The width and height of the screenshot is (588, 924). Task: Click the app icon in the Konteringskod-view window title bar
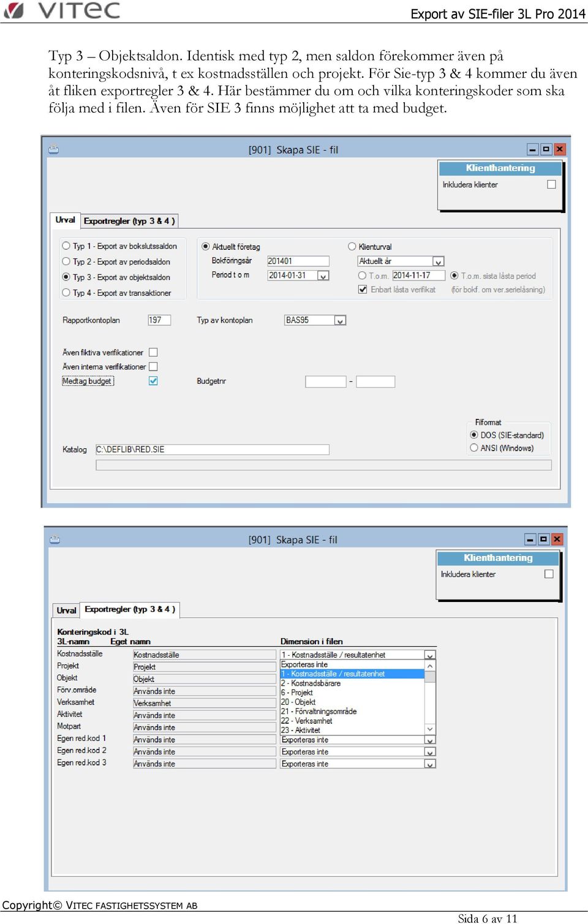tap(55, 539)
